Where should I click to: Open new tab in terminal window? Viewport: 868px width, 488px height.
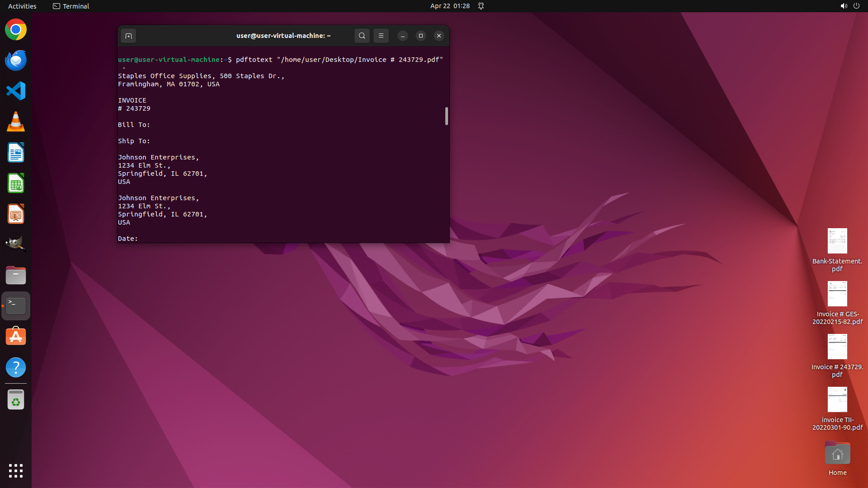[128, 36]
